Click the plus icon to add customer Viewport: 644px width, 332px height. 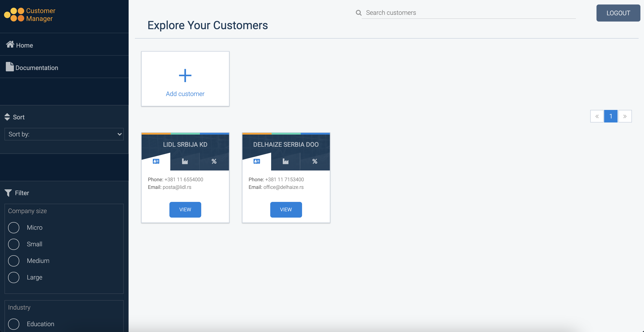(x=185, y=75)
